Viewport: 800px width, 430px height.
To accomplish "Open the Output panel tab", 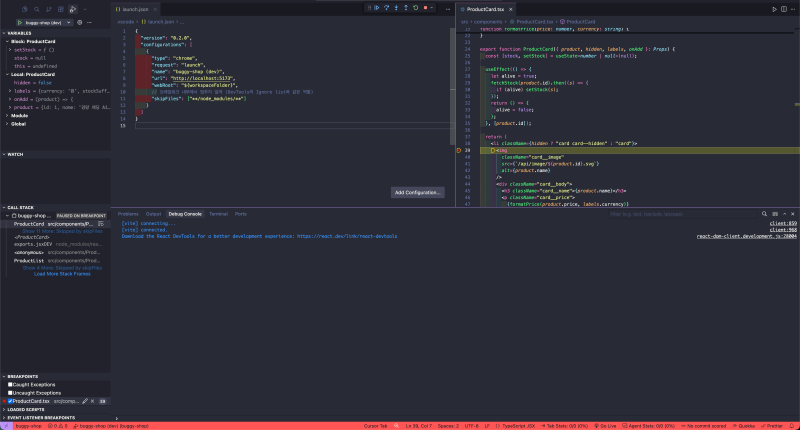I will click(154, 214).
